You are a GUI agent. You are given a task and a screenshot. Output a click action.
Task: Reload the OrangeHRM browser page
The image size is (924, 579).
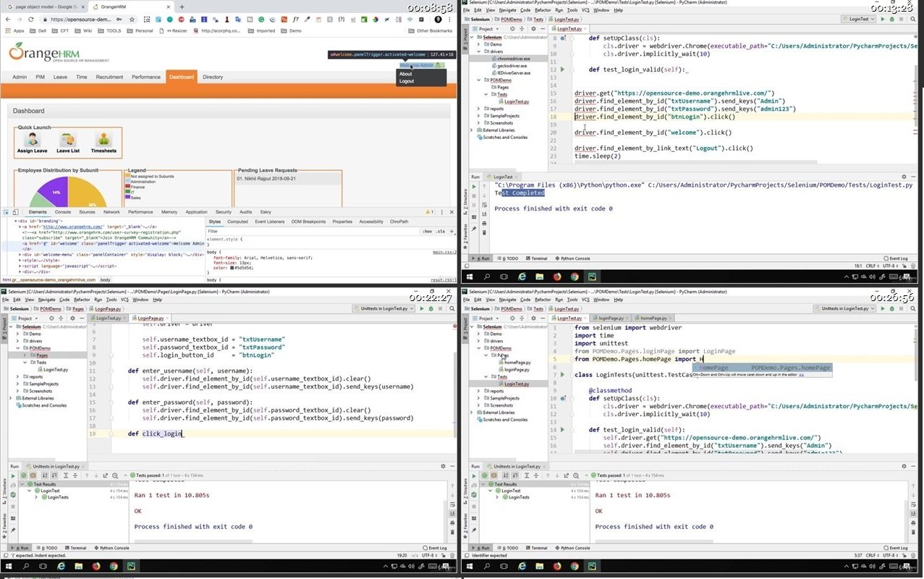tap(30, 20)
